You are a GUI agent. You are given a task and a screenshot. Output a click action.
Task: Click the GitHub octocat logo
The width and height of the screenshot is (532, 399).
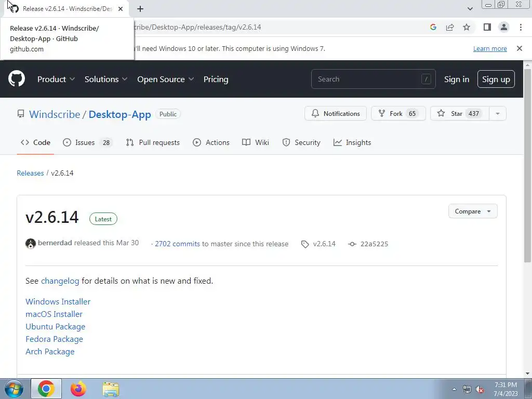[x=16, y=79]
